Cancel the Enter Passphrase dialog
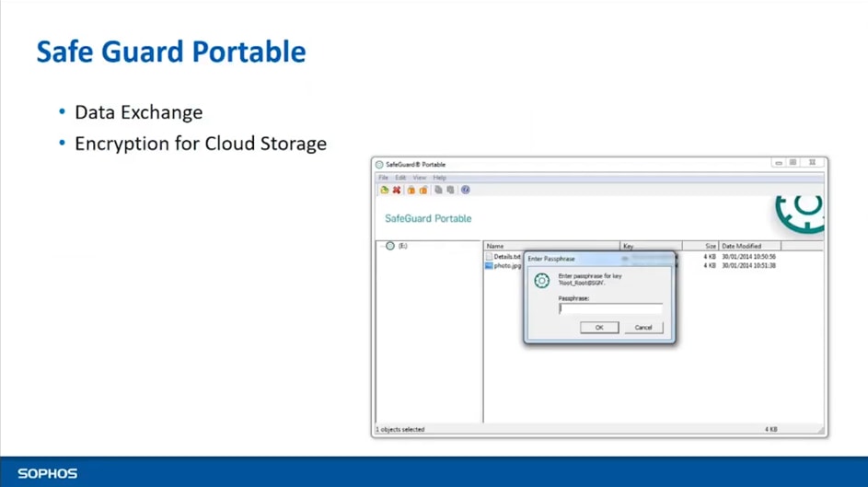868x487 pixels. [643, 328]
